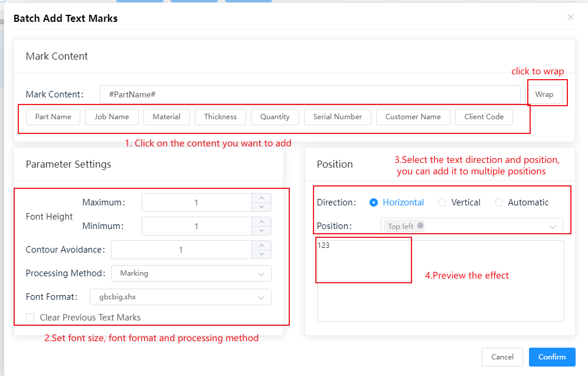Remove the Top left position tag
This screenshot has height=376, width=588.
(420, 225)
